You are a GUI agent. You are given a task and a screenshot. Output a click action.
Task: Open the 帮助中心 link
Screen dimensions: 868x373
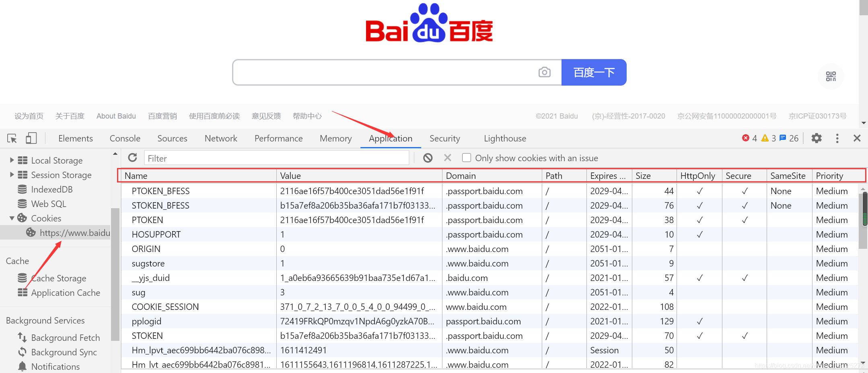click(307, 116)
